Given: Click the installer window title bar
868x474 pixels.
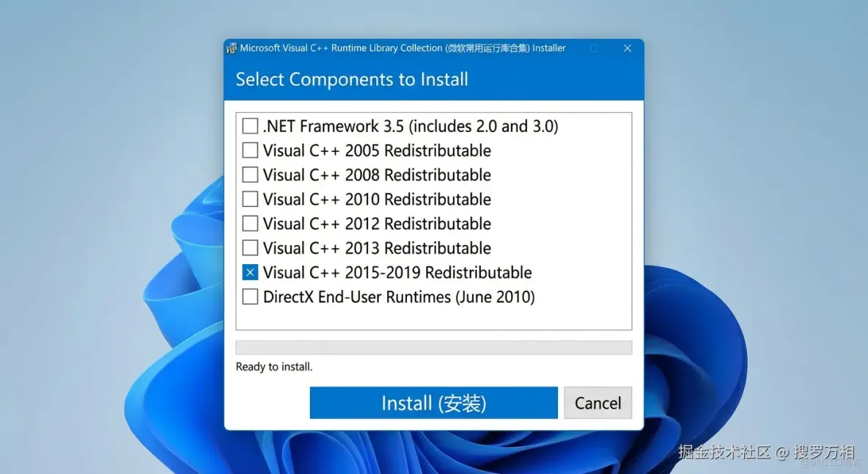Looking at the screenshot, I should click(440, 48).
